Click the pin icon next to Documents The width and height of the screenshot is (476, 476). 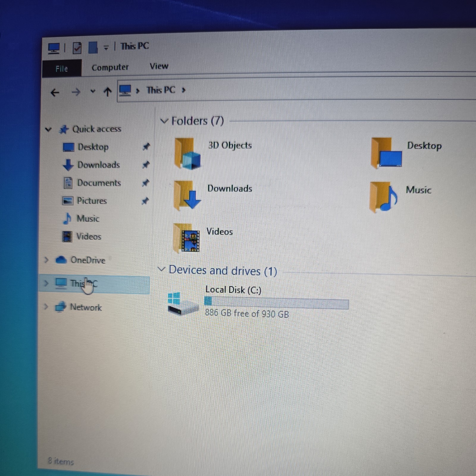[145, 183]
